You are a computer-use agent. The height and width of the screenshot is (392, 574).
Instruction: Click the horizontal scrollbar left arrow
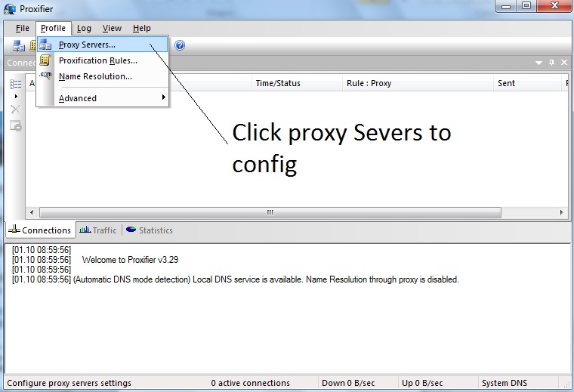pos(32,212)
